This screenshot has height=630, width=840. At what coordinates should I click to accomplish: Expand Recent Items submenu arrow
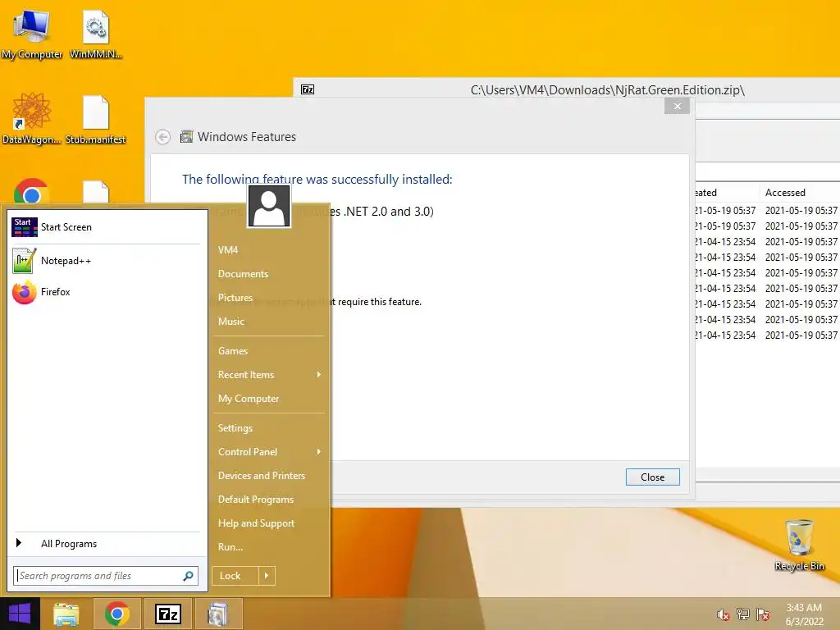319,374
